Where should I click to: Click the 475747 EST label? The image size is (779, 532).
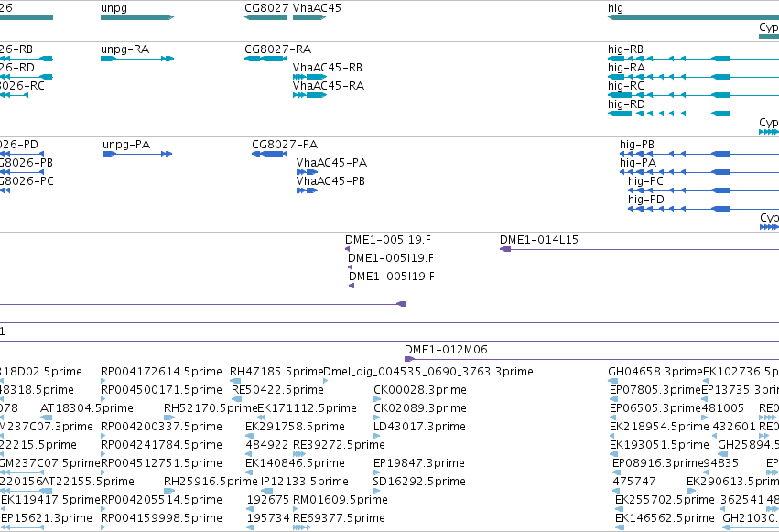[x=634, y=482]
